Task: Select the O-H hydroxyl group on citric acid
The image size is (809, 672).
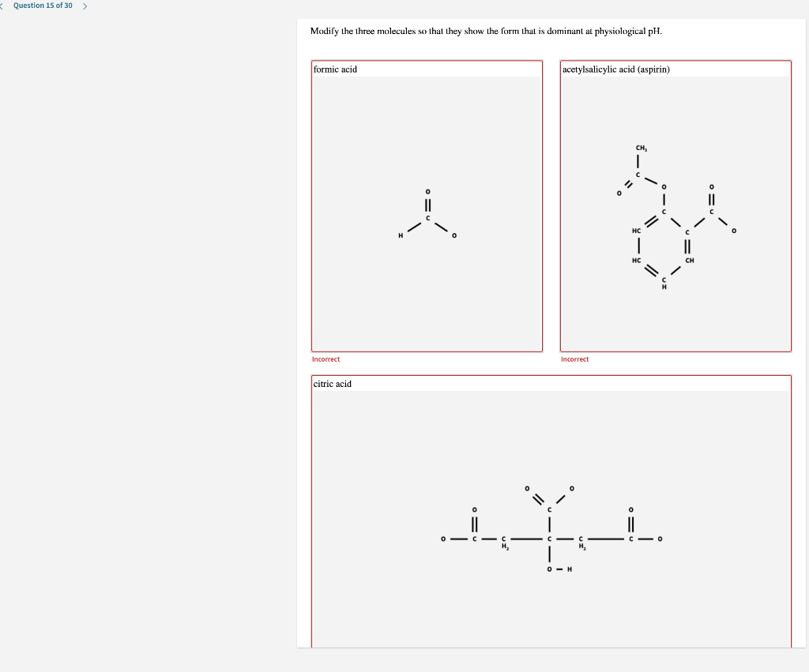Action: [558, 569]
